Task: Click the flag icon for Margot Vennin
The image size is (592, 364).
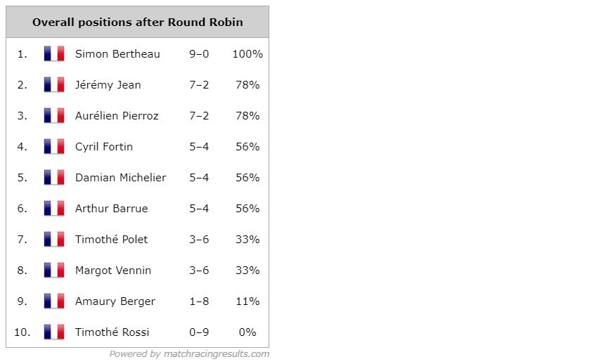Action: click(x=54, y=270)
